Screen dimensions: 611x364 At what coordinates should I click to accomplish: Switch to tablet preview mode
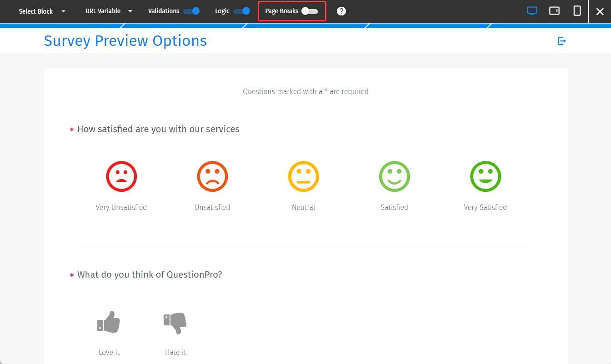coord(554,10)
